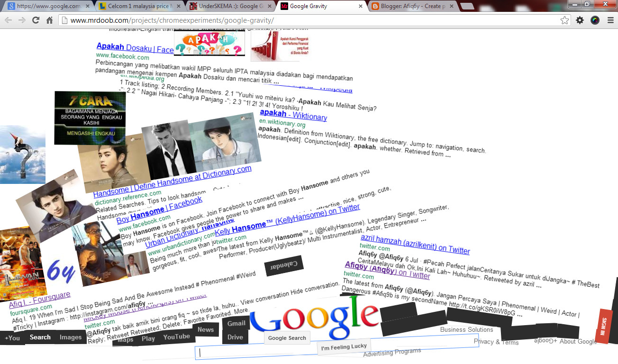The image size is (618, 364).
Task: Click the Gmail block
Action: pyautogui.click(x=236, y=323)
